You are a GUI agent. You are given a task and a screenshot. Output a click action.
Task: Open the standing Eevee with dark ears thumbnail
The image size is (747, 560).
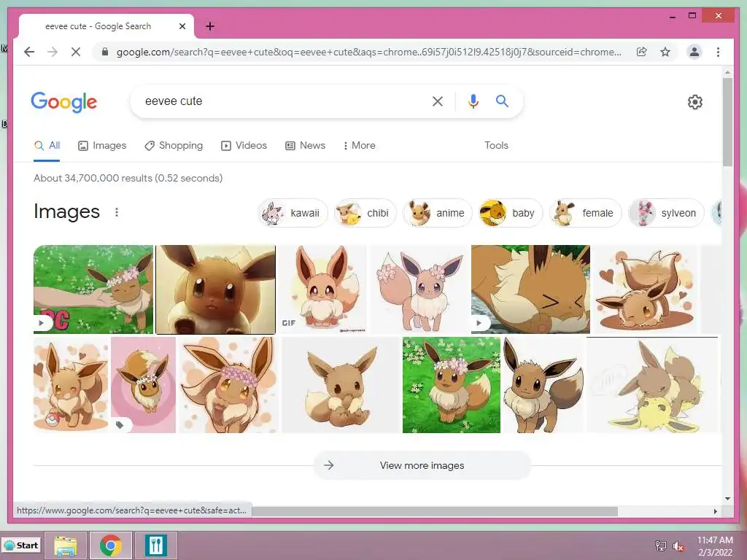coord(543,385)
